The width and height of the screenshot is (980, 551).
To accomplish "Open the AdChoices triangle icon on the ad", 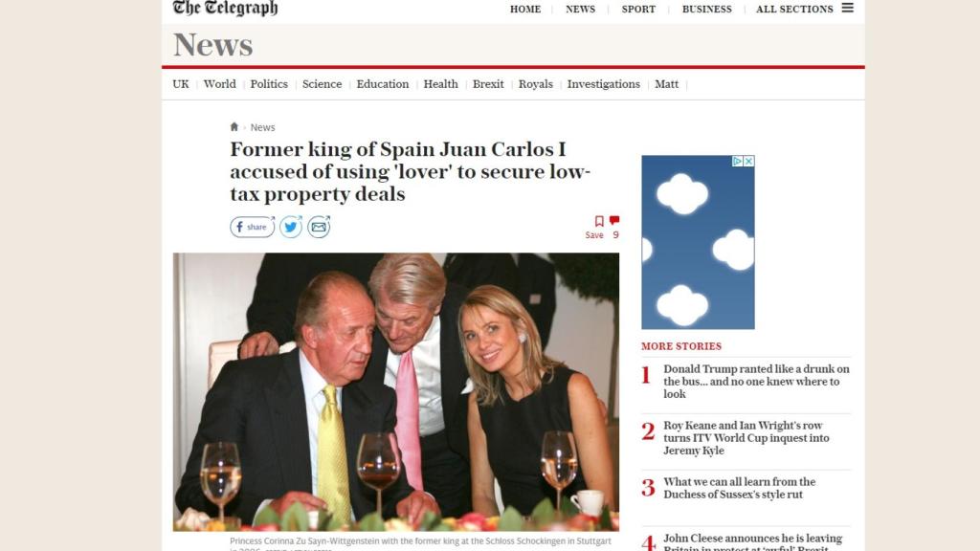I will point(738,161).
